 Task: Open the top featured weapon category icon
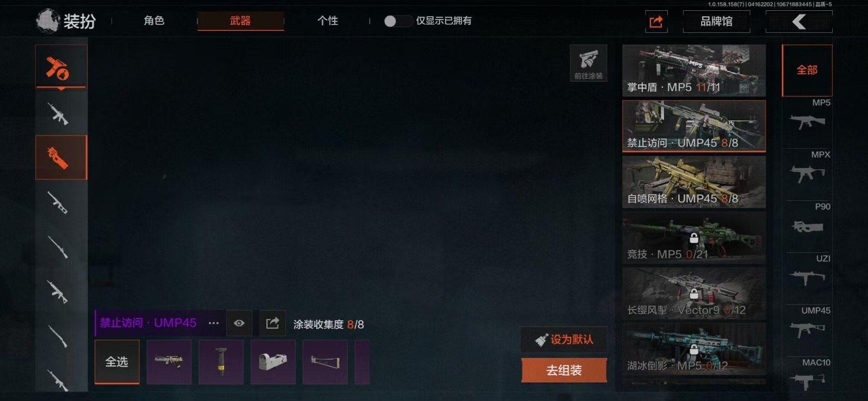coord(61,67)
